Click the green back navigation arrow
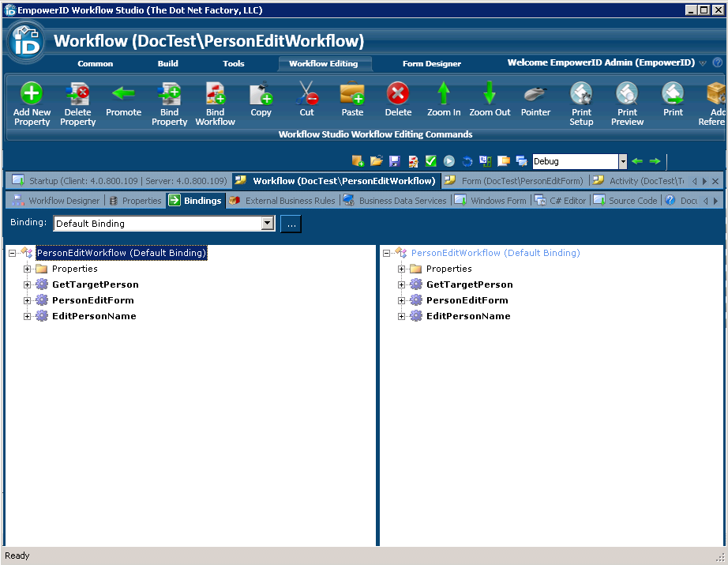728x565 pixels. 638,160
